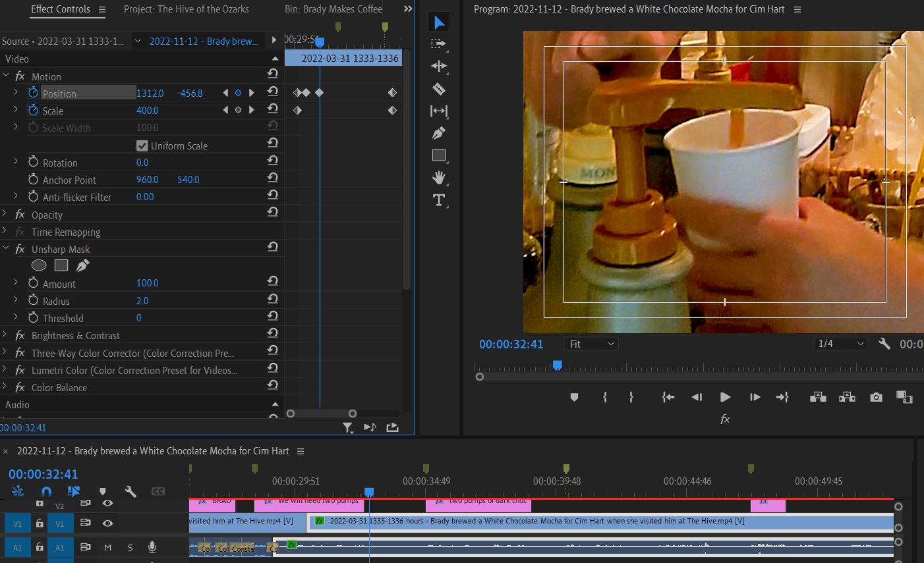Expand Position property twirl
This screenshot has width=924, height=563.
click(x=16, y=93)
